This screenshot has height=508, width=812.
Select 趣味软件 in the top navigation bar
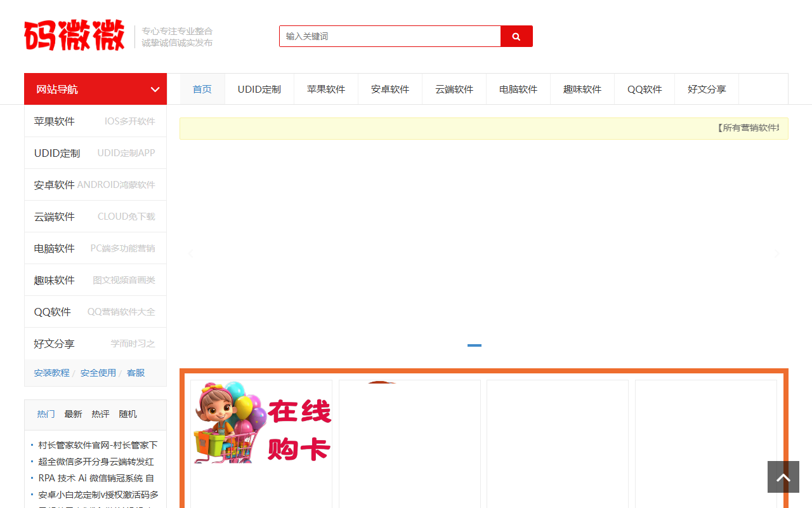point(582,89)
